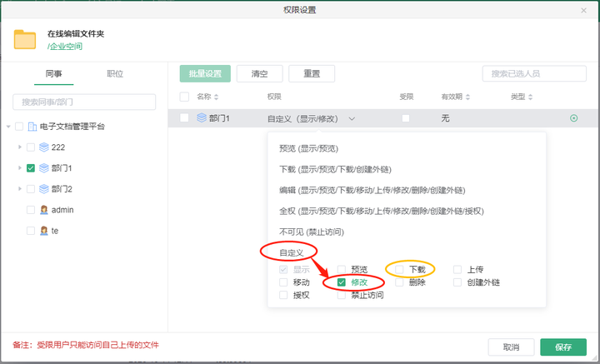
Task: Click the department icon beside 部门1 in tree
Action: tap(44, 168)
